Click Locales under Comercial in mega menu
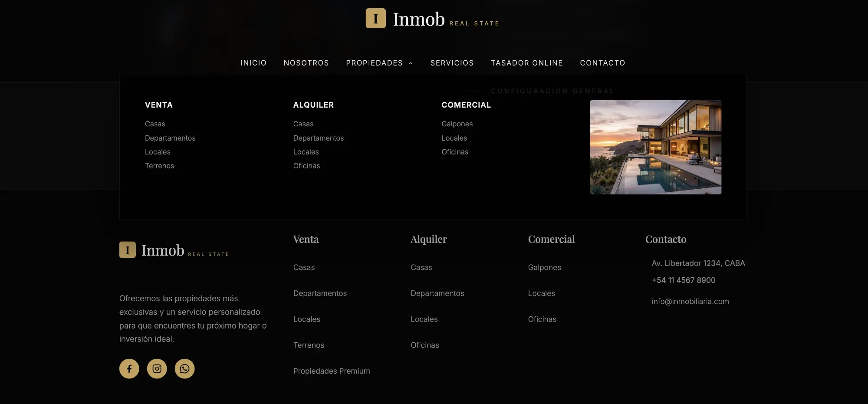868x404 pixels. click(x=454, y=138)
